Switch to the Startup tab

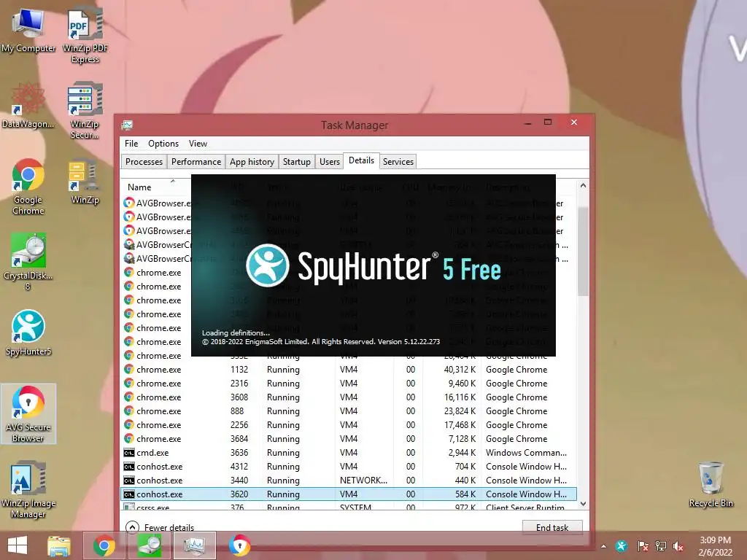(296, 162)
